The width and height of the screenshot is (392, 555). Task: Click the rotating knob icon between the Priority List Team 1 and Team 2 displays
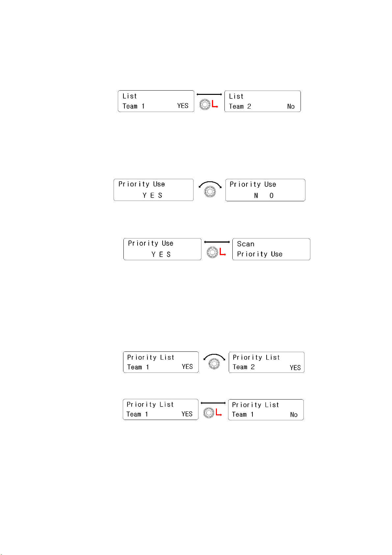pos(214,364)
